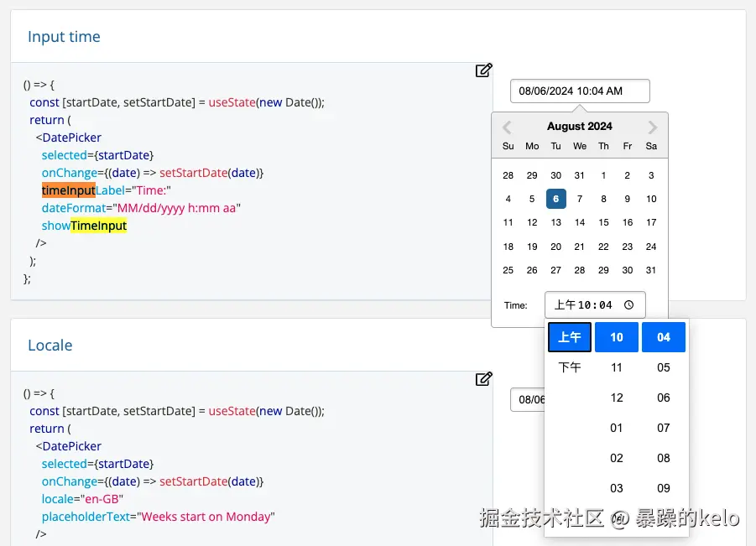Choose hour 10 in time list
The width and height of the screenshot is (756, 546).
617,337
